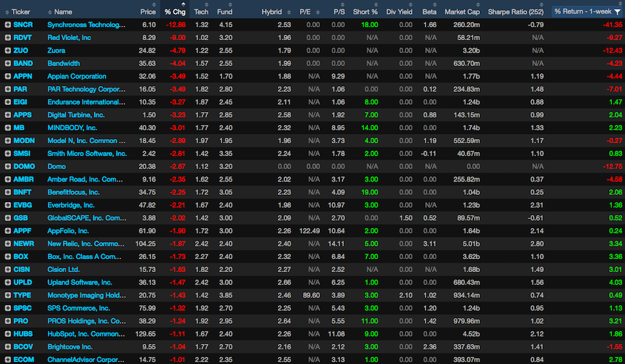Click plus icon beside ECOM
Image resolution: width=625 pixels, height=364 pixels.
[8, 359]
